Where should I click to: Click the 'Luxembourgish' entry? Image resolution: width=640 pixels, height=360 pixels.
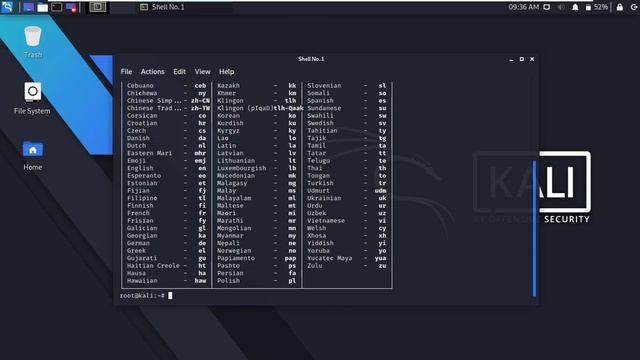click(x=241, y=168)
